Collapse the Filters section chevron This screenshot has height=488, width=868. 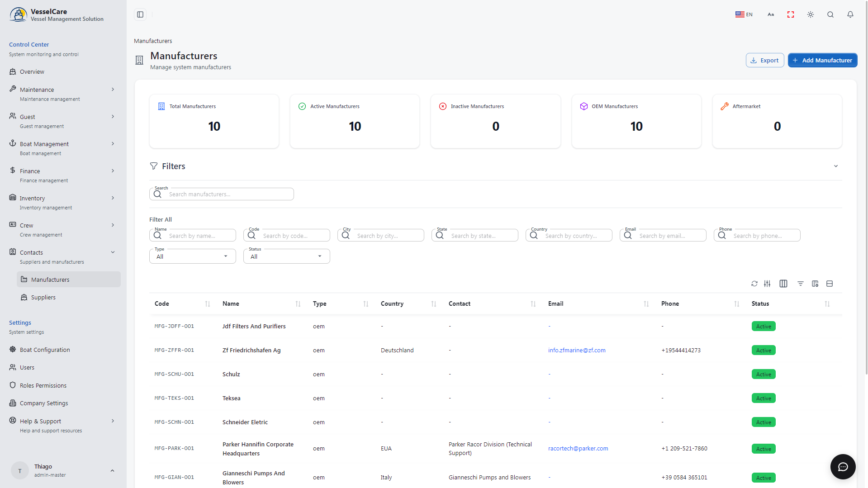tap(836, 166)
